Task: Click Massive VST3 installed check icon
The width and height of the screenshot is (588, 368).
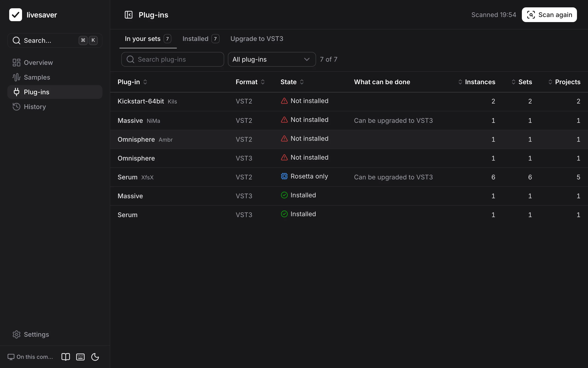Action: tap(284, 195)
